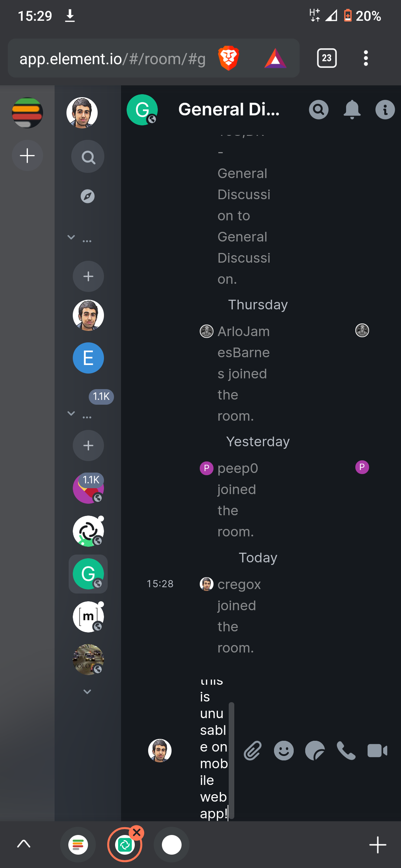The width and height of the screenshot is (401, 868).
Task: Open Explore rooms compass icon
Action: (88, 196)
